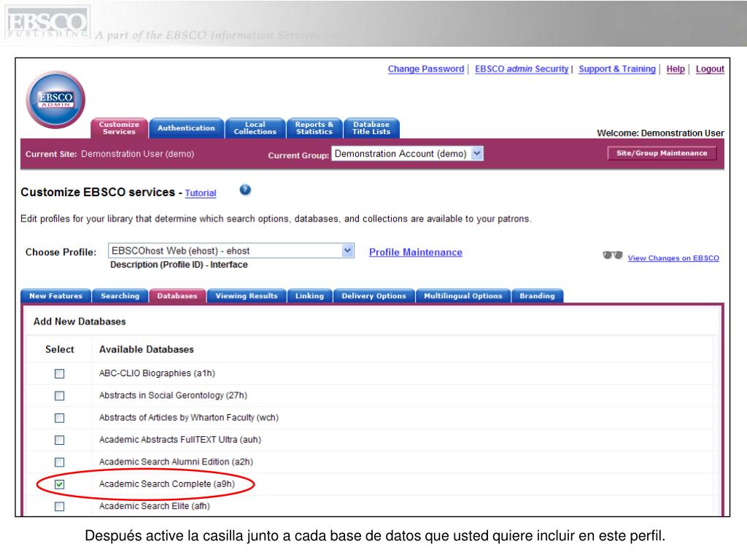Open the Tutorial link
Screen dimensions: 747x560
tap(201, 192)
